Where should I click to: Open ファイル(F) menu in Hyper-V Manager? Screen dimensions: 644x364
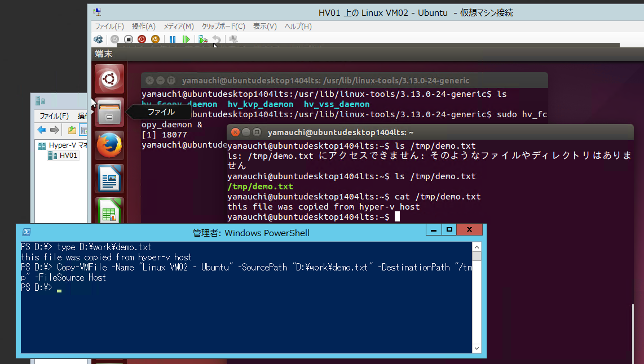coord(54,116)
